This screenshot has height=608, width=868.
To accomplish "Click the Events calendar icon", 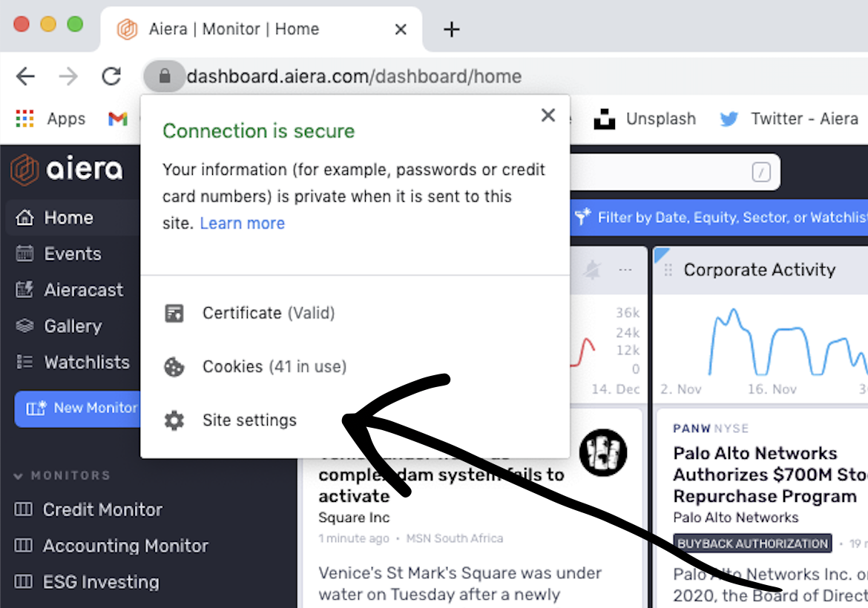I will [x=25, y=254].
